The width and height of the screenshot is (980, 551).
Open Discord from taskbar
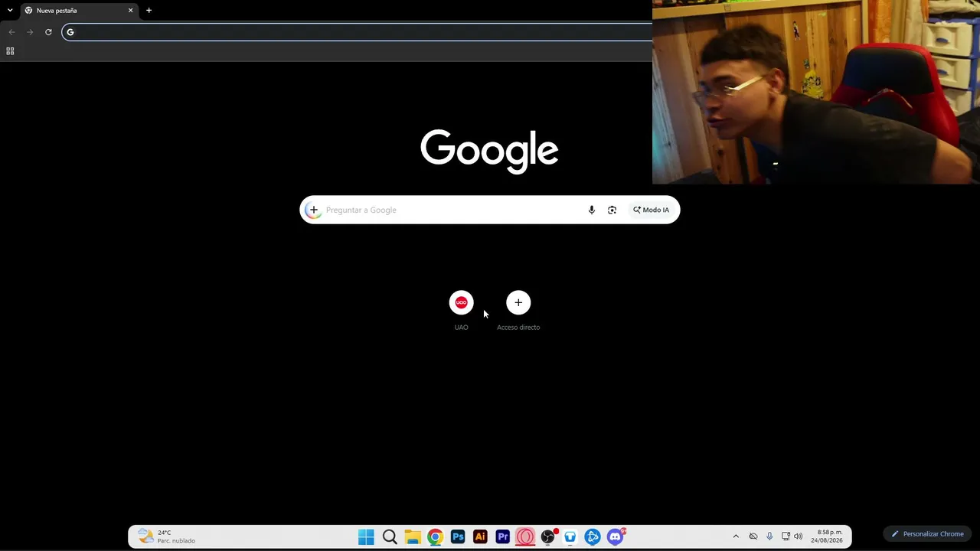(x=616, y=537)
